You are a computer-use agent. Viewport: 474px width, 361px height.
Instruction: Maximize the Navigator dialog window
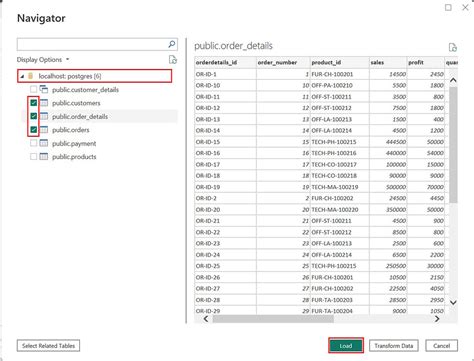pyautogui.click(x=448, y=7)
